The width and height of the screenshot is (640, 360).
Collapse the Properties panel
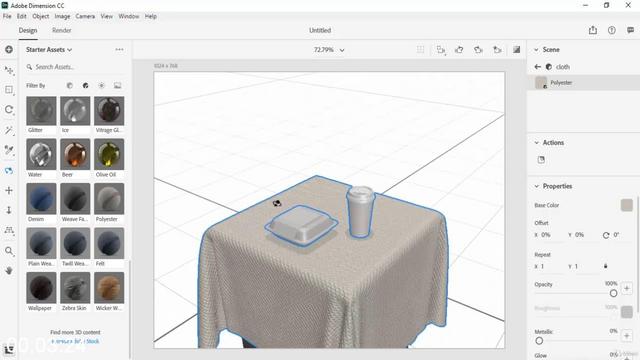pyautogui.click(x=536, y=186)
